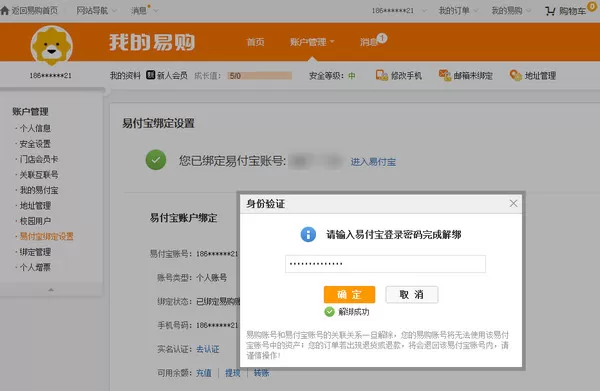600x391 pixels.
Task: Click the green checkmark beside 您已绑定易付宝账号
Action: point(156,160)
